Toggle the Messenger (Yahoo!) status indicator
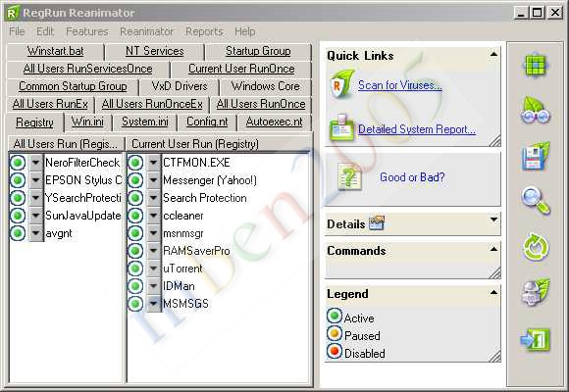The image size is (569, 392). (x=135, y=180)
